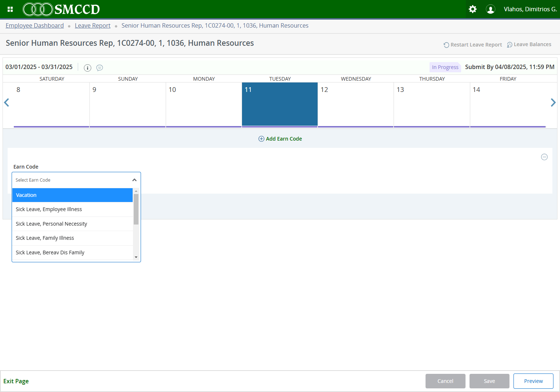Choose Sick Leave, Bereav Dis Family option
The image size is (560, 392).
pos(72,252)
